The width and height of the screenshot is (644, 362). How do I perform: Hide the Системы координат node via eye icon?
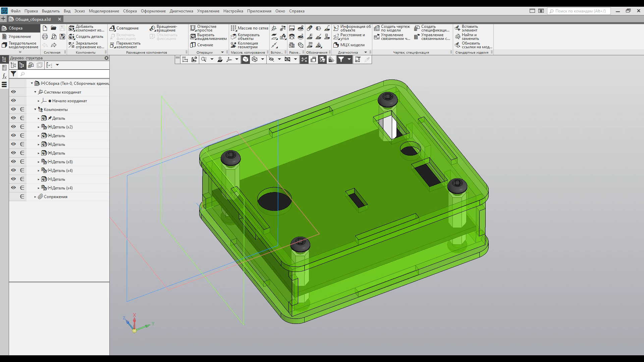13,92
